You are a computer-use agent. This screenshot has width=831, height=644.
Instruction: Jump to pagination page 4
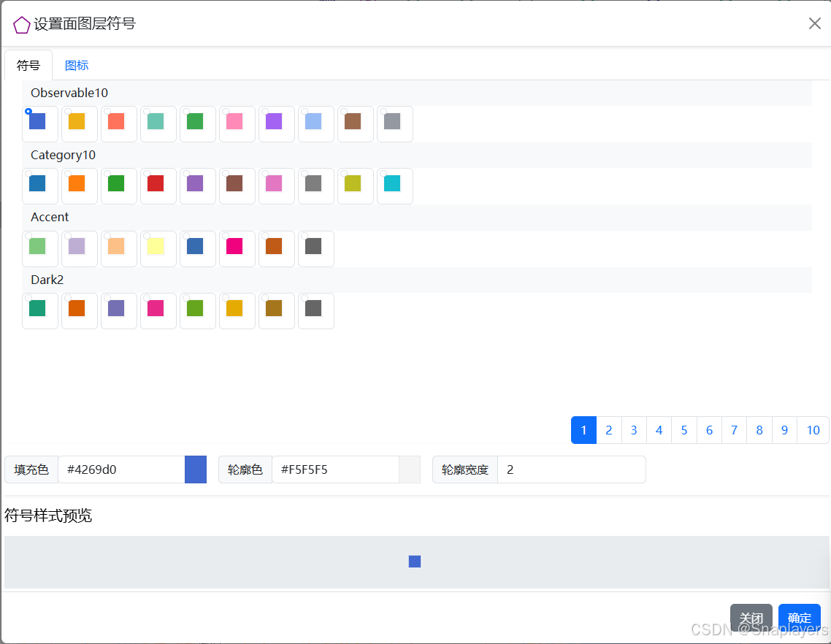[x=659, y=430]
